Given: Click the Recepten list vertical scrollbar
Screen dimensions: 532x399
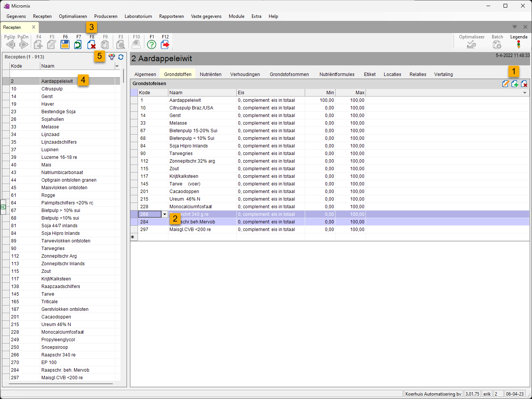Looking at the screenshot, I should [x=123, y=76].
